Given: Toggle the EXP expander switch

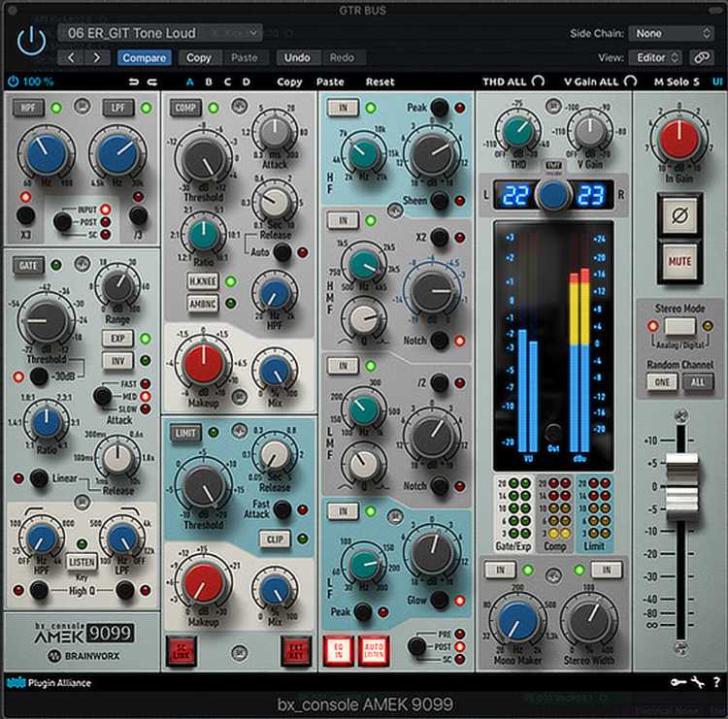Looking at the screenshot, I should click(x=117, y=339).
